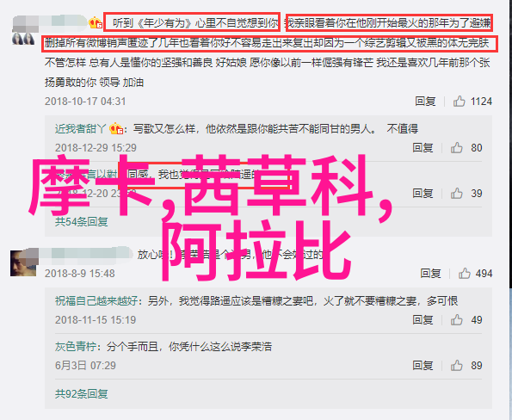Click crown badge beside 近我者甜丫 username
Image resolution: width=512 pixels, height=420 pixels.
(116, 129)
